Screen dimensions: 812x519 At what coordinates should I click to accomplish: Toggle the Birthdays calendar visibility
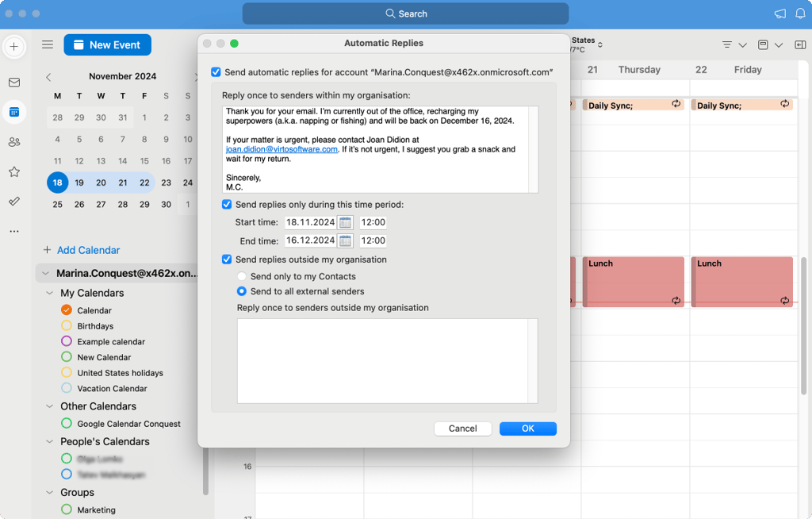pos(67,325)
